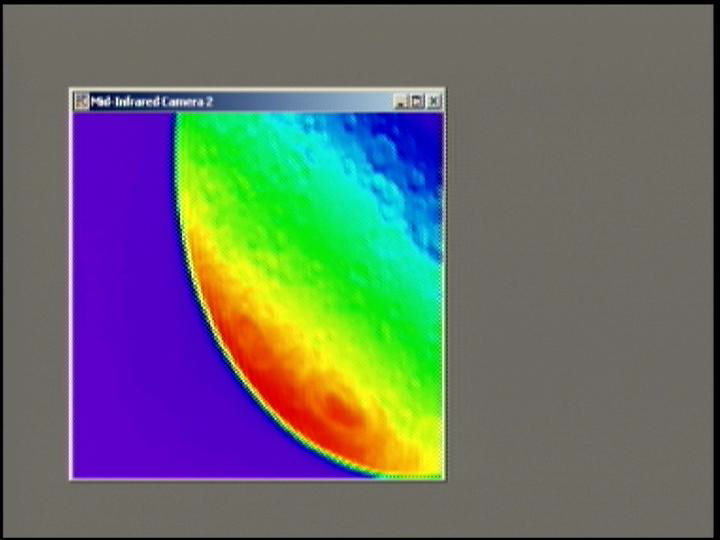This screenshot has height=540, width=720.
Task: Minimize the Mid-Infrared Camera 2 window
Action: 401,102
